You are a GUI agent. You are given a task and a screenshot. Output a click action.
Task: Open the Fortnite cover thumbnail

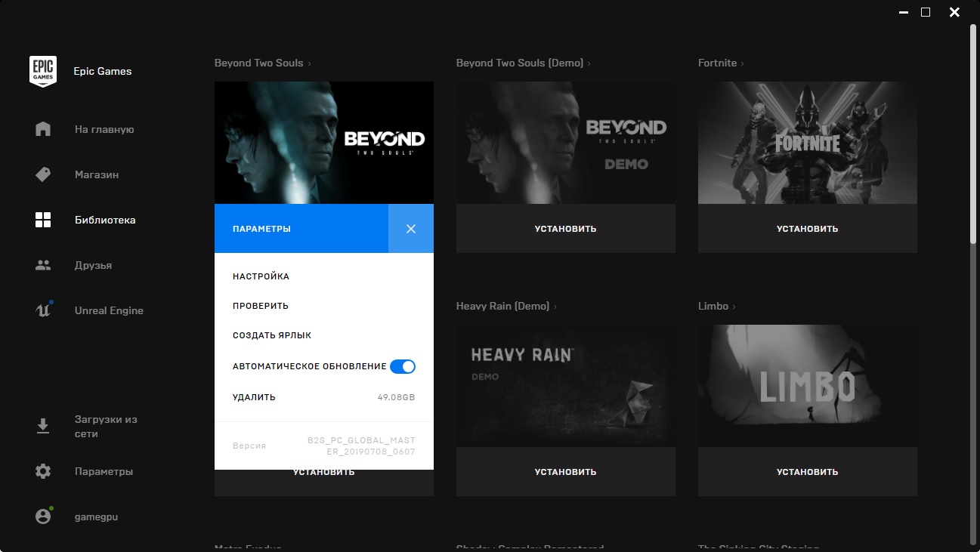(808, 143)
